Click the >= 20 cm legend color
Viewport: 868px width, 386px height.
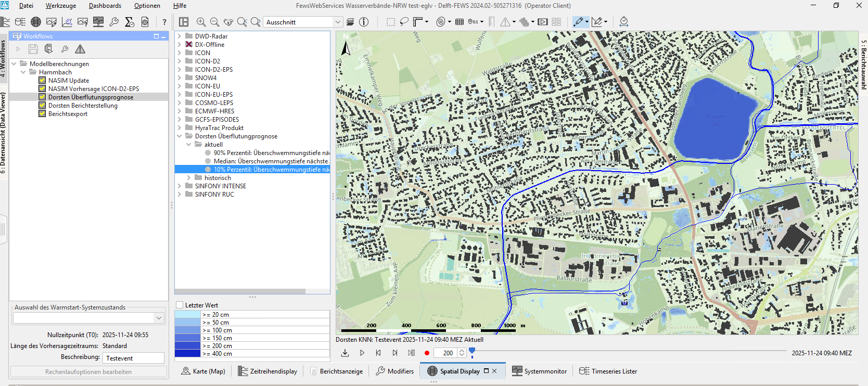click(x=187, y=315)
